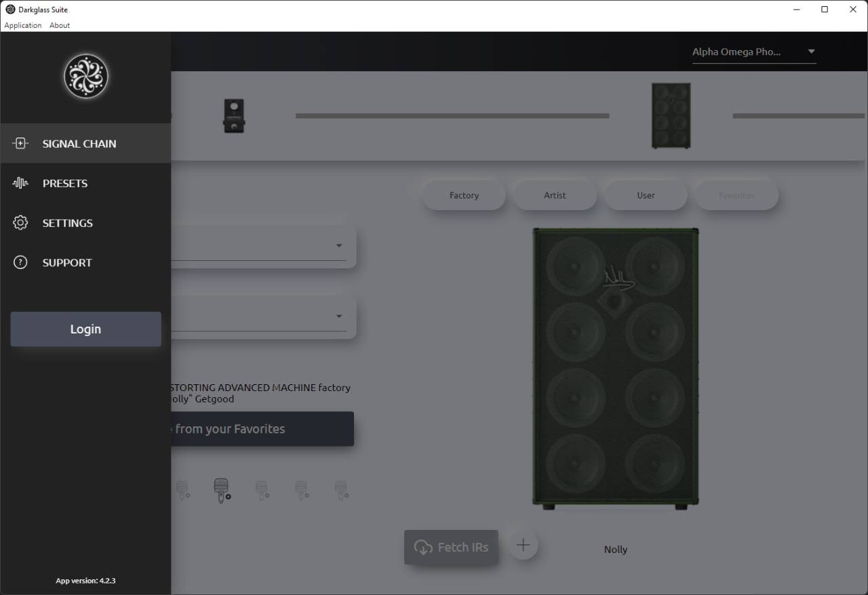The image size is (868, 595).
Task: Select the pedal icon in the signal chain
Action: tap(233, 116)
